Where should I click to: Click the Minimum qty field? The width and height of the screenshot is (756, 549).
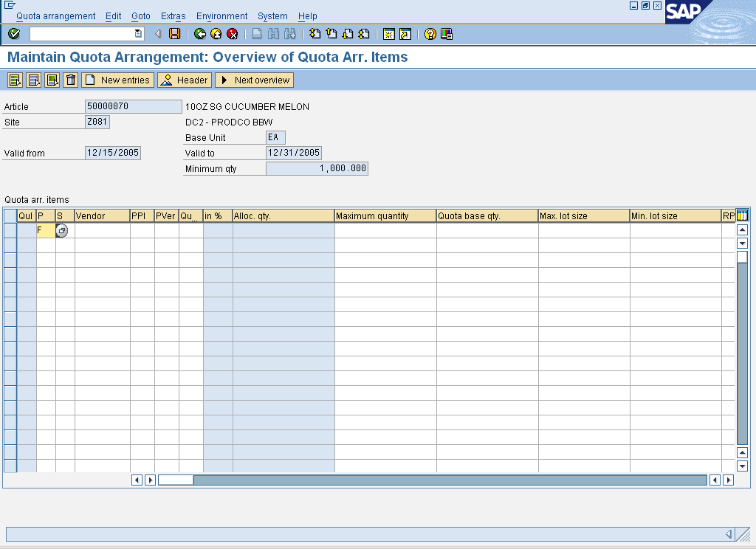(x=317, y=168)
